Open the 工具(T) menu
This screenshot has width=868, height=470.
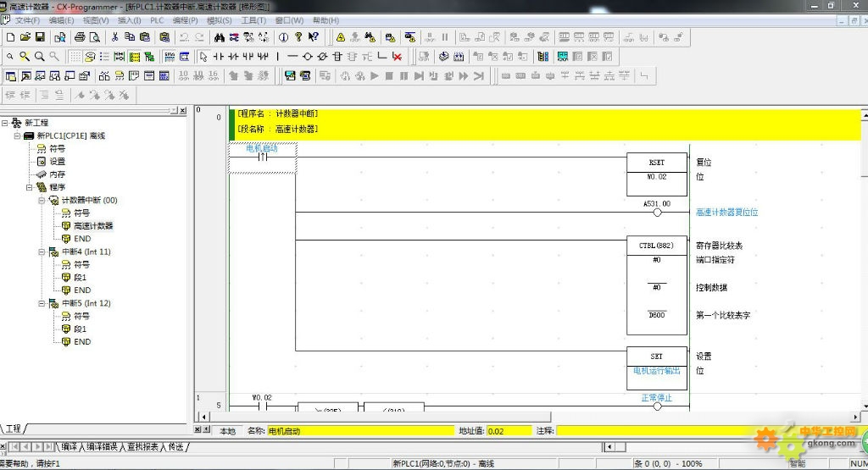tap(253, 20)
